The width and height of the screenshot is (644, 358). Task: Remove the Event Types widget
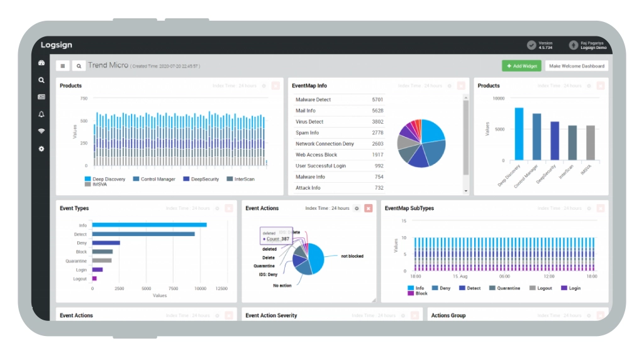[x=229, y=209]
